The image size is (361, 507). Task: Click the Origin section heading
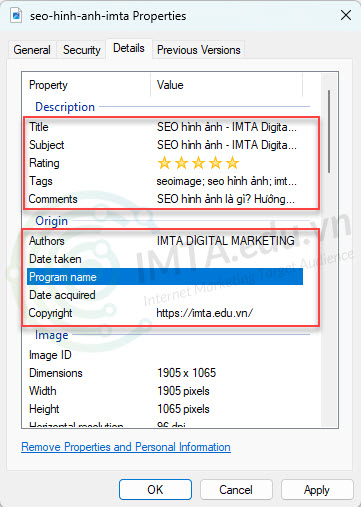(51, 221)
